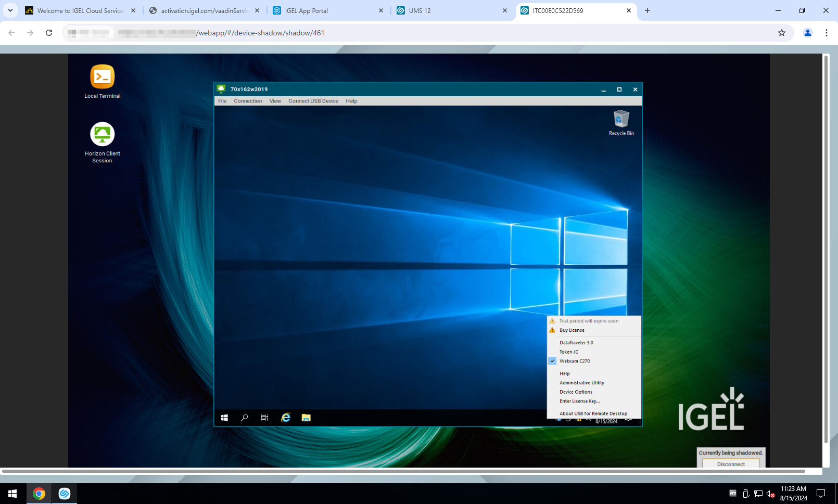Open the remote taskbar search icon
Viewport: 838px width, 504px height.
pos(244,418)
